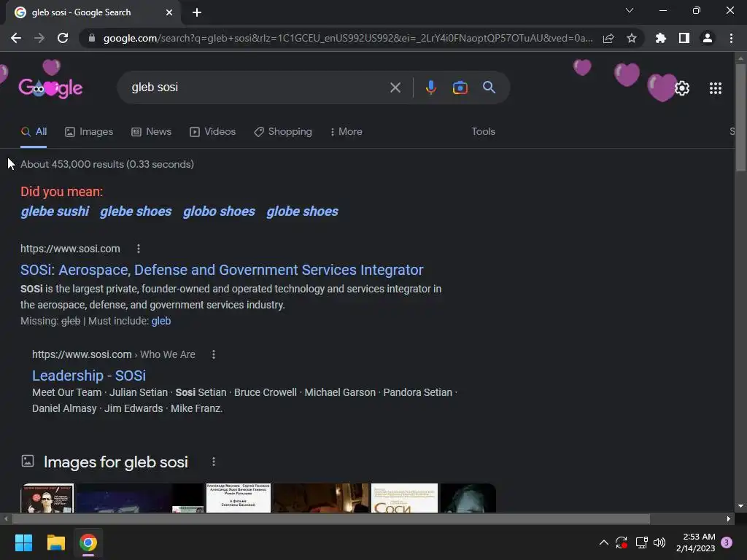Screen dimensions: 747x560
Task: Click the vertical page scrollbar
Action: pyautogui.click(x=740, y=117)
